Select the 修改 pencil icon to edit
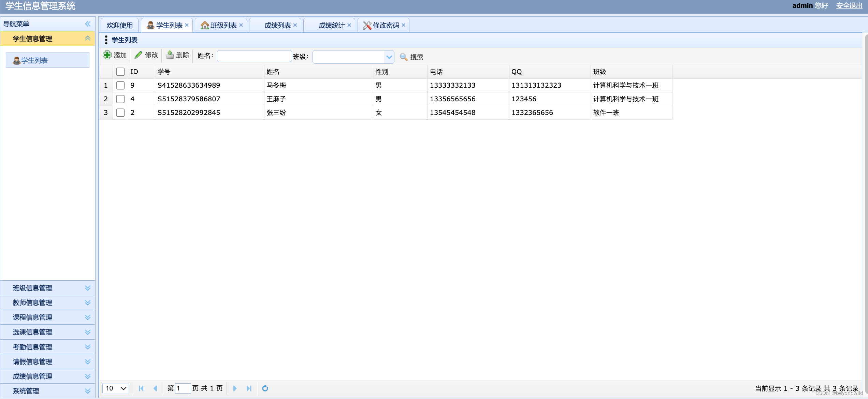Viewport: 868px width, 399px height. pyautogui.click(x=146, y=55)
